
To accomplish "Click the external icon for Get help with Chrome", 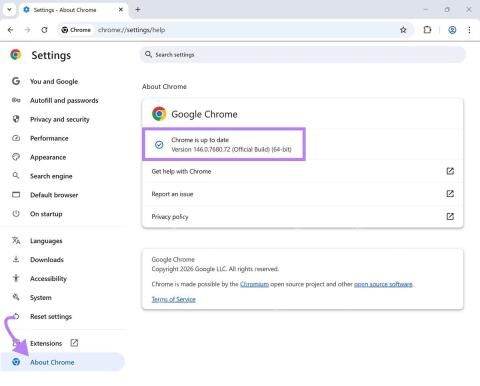I will [450, 171].
